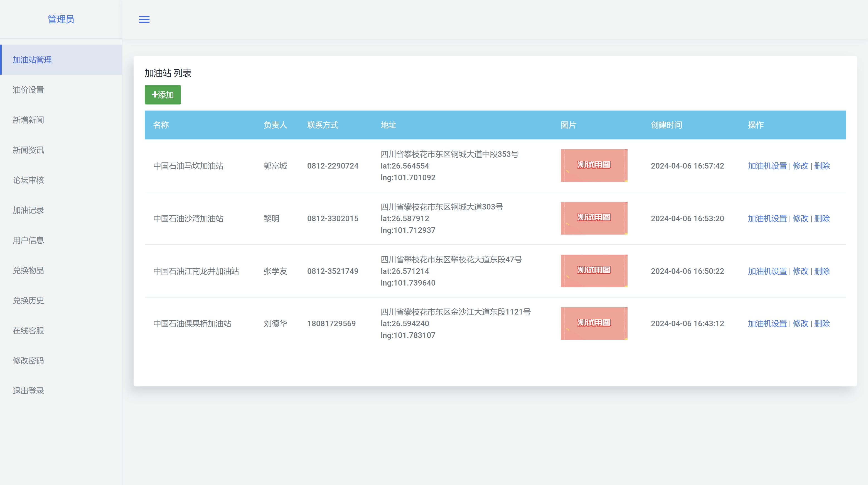Screen dimensions: 868x485
Task: Click the 操作 column header
Action: coord(756,125)
